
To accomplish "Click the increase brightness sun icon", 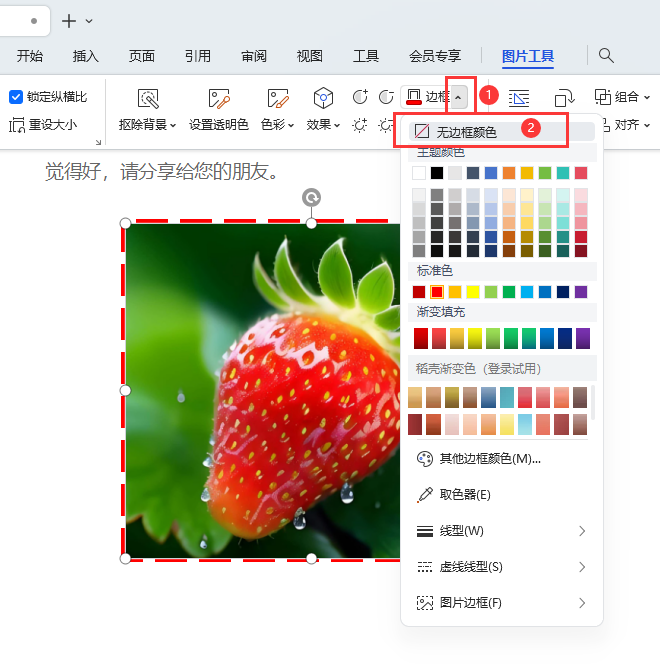I will [x=359, y=125].
